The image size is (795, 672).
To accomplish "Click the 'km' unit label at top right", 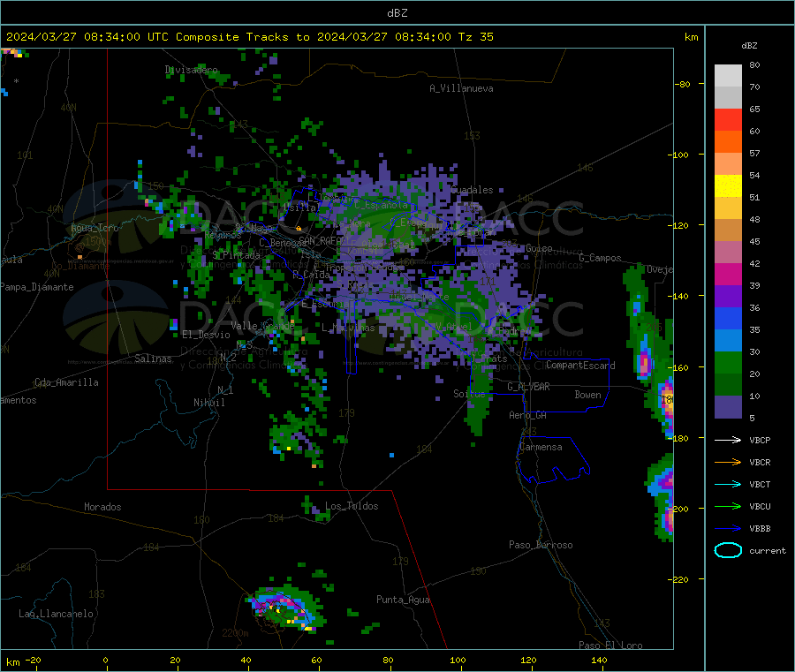I will tap(691, 37).
